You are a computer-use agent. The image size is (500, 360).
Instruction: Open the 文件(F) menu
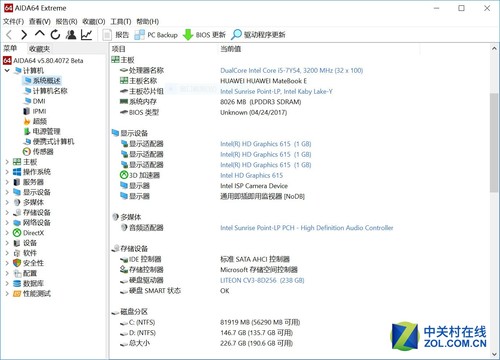(x=13, y=22)
